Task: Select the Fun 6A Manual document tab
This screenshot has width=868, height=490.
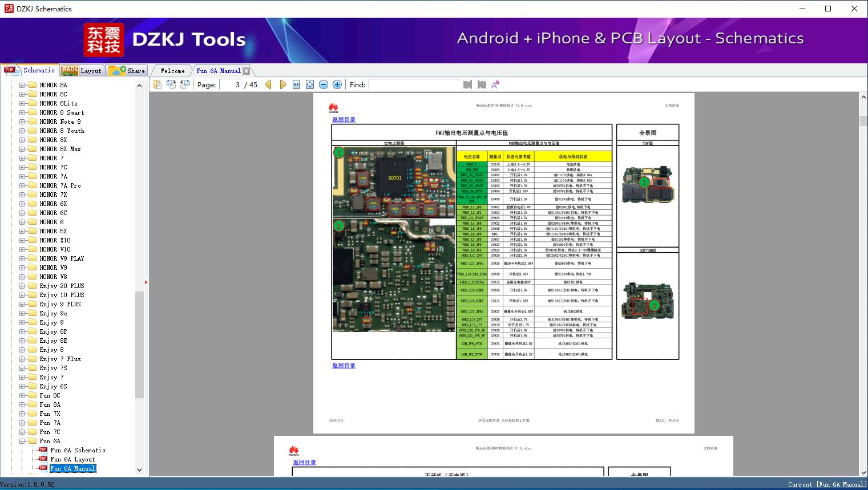Action: pos(219,71)
